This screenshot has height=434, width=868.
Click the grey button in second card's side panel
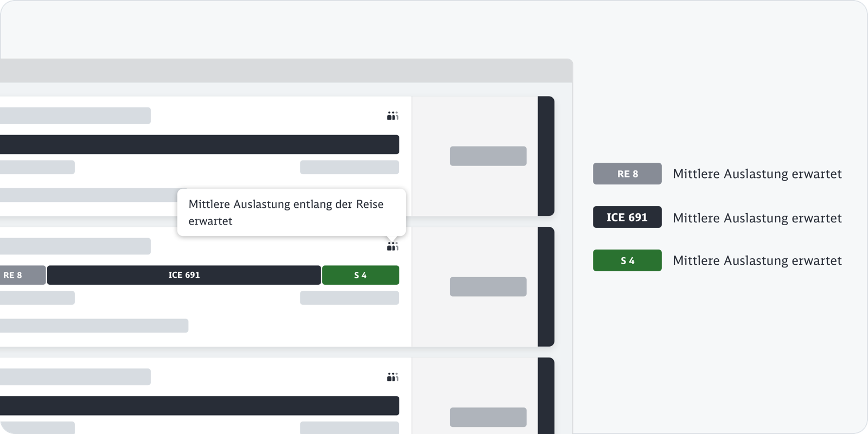(488, 286)
